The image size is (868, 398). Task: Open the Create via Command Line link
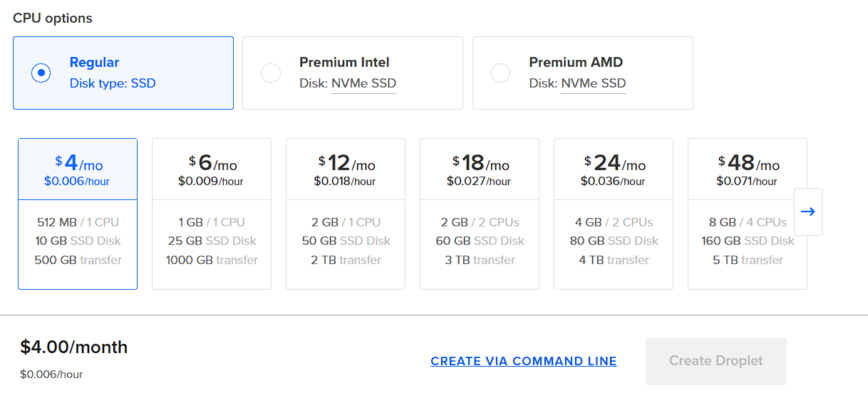coord(524,361)
